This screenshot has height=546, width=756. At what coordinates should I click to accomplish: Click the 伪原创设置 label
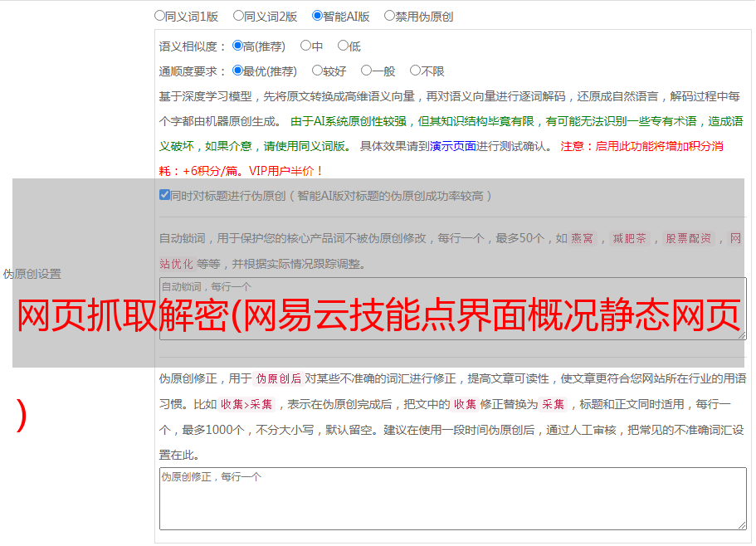pyautogui.click(x=32, y=274)
